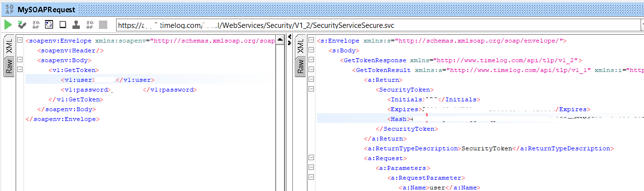Image resolution: width=644 pixels, height=191 pixels.
Task: Open the endpoint URL dropdown arrow
Action: [x=642, y=24]
